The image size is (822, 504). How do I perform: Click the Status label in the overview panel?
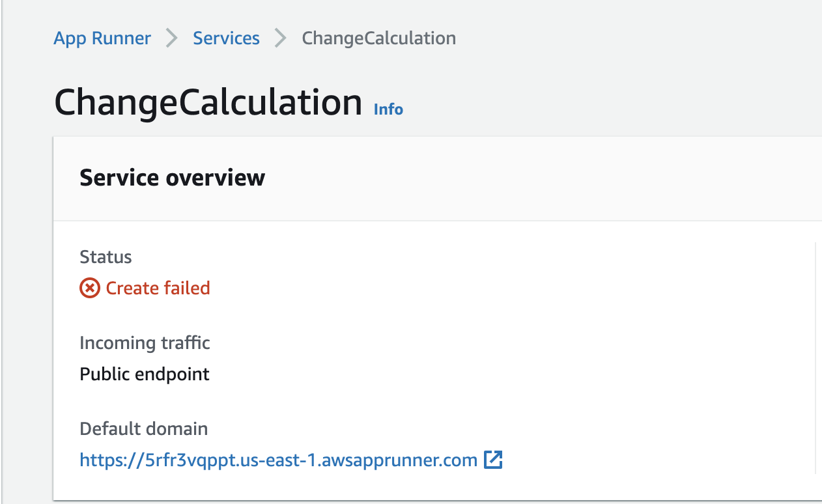coord(106,257)
